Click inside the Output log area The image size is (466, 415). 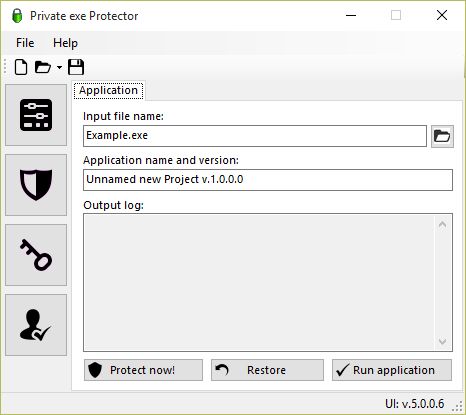pos(260,282)
